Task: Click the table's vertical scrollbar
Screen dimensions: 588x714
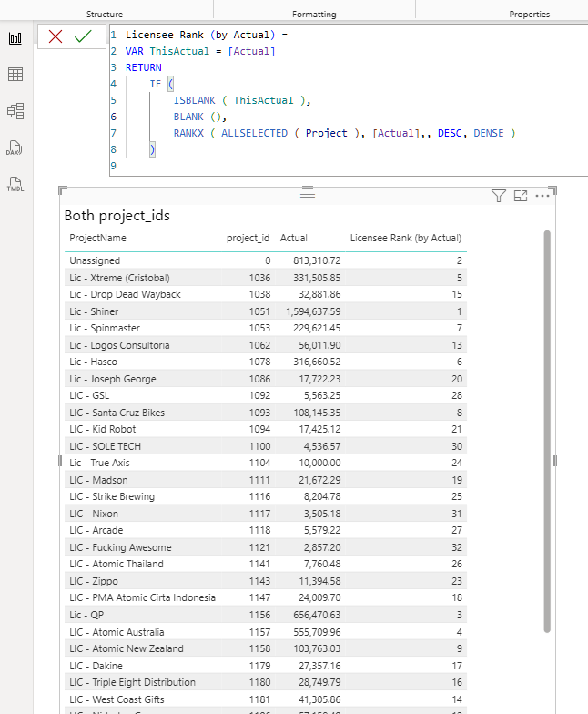Action: click(x=547, y=432)
